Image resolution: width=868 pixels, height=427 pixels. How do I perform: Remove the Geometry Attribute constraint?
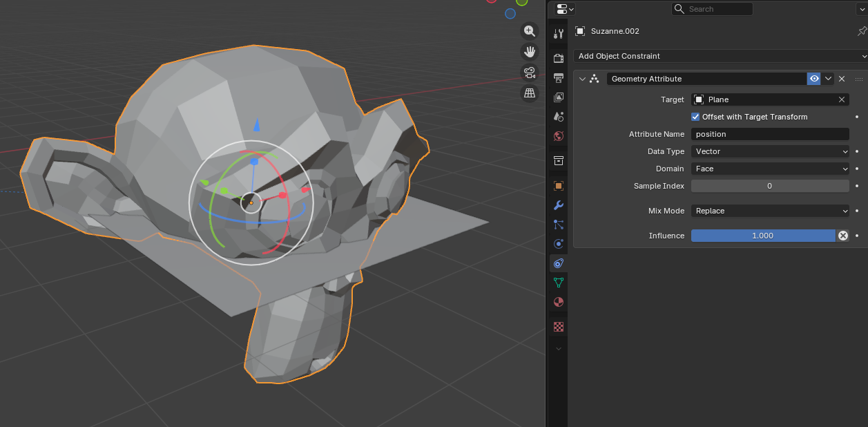pos(842,79)
